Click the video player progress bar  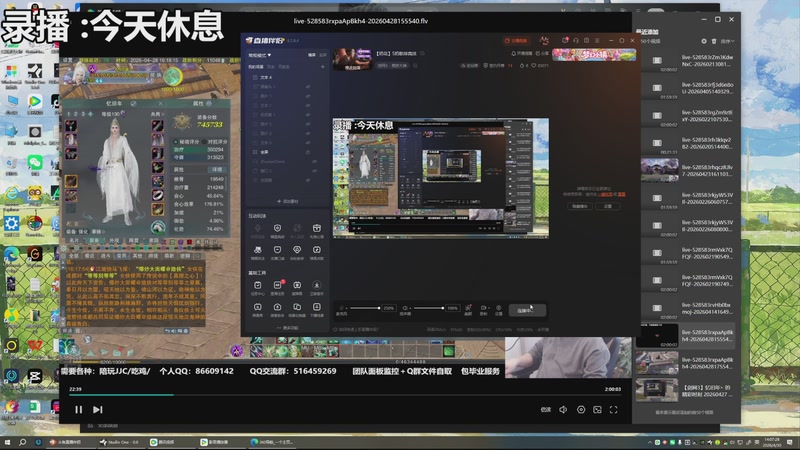[345, 395]
